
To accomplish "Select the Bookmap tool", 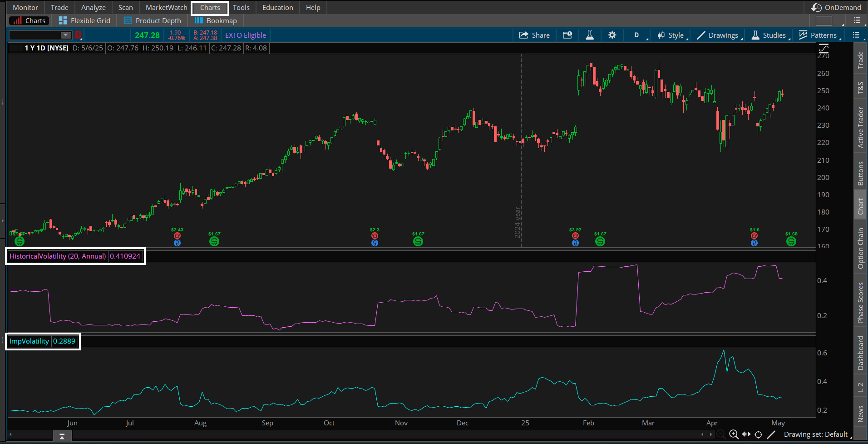I will click(x=215, y=20).
